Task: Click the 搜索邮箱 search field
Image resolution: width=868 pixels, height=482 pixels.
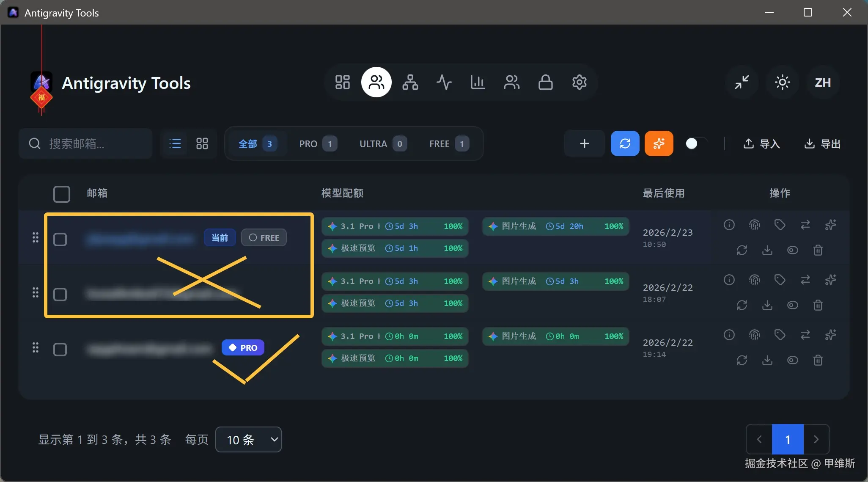Action: 85,144
